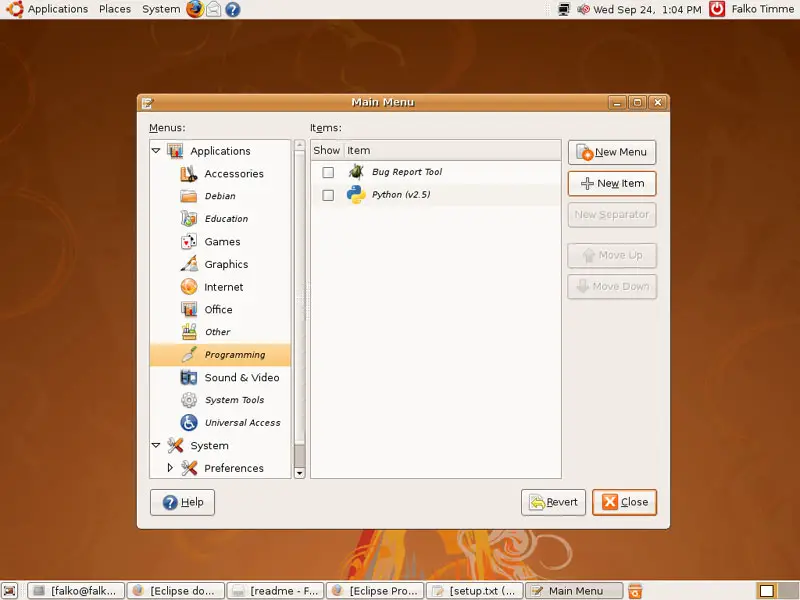The width and height of the screenshot is (800, 600).
Task: Switch to the Eclipse do... taskbar window
Action: pyautogui.click(x=176, y=590)
